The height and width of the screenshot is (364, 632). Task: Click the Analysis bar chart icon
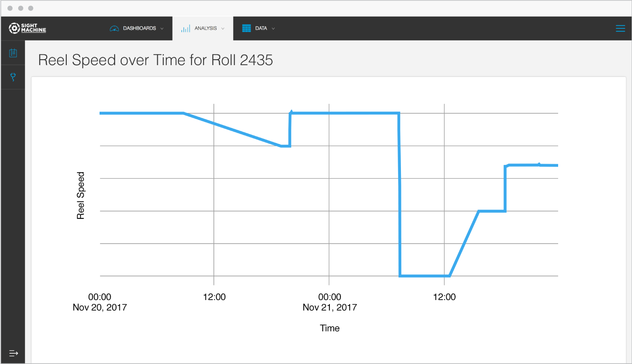pyautogui.click(x=186, y=28)
